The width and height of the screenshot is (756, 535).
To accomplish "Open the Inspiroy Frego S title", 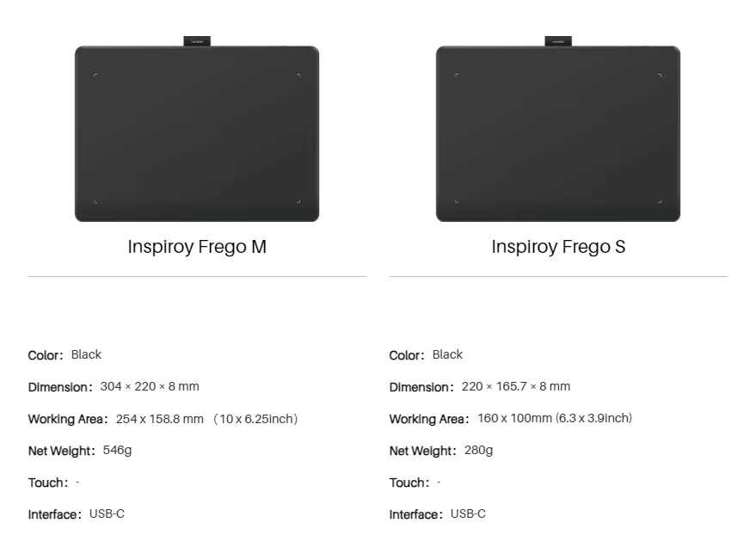I will click(558, 247).
